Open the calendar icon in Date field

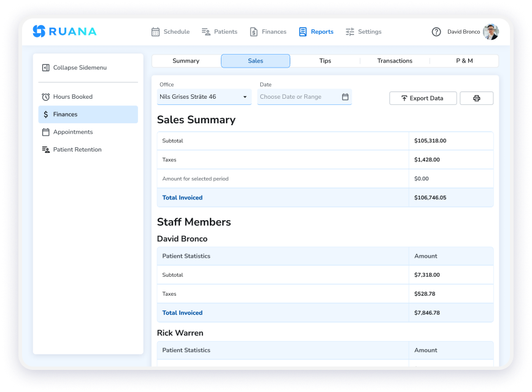(345, 97)
